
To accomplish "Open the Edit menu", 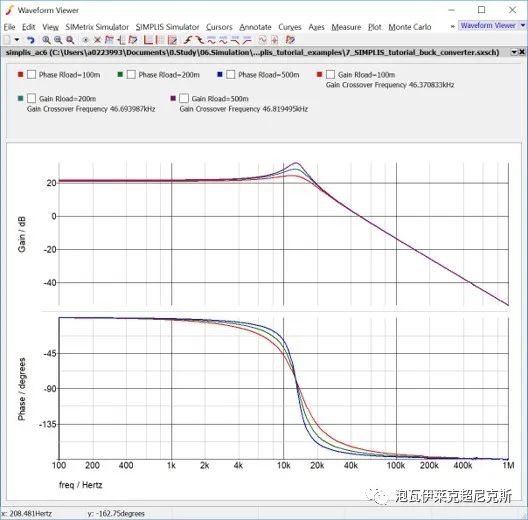I will (x=29, y=27).
